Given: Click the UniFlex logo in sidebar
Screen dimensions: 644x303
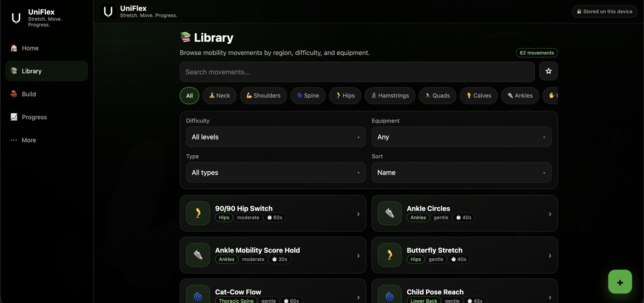Looking at the screenshot, I should (16, 18).
